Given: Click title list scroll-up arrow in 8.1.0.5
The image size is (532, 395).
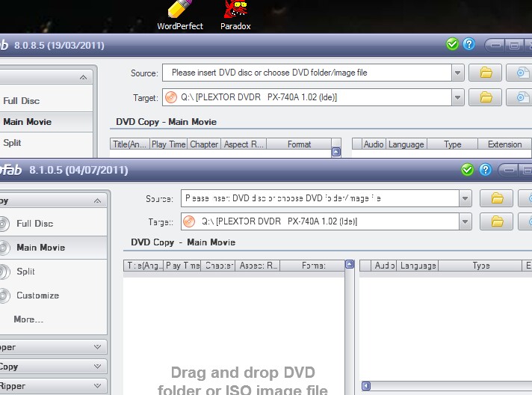Looking at the screenshot, I should [x=350, y=264].
